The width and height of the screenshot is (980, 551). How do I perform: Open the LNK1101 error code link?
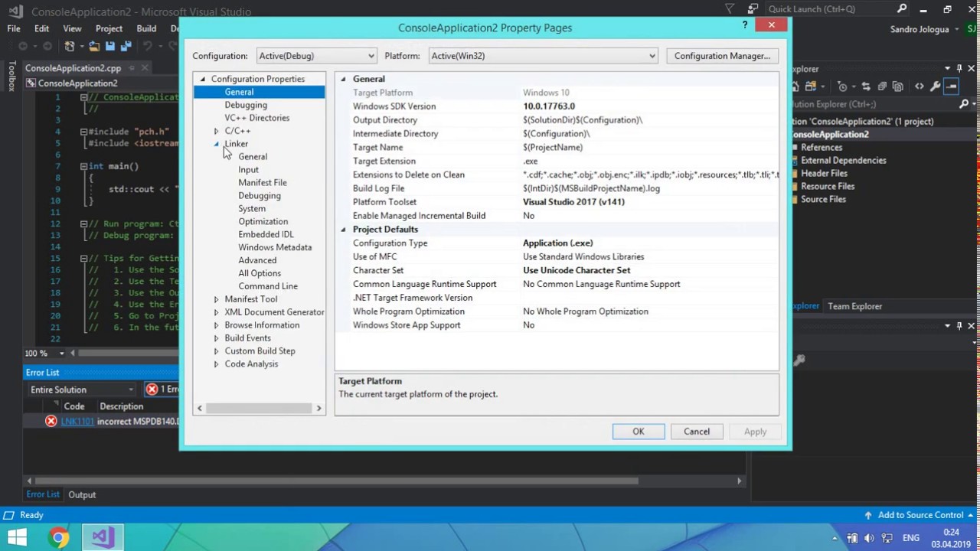point(77,422)
